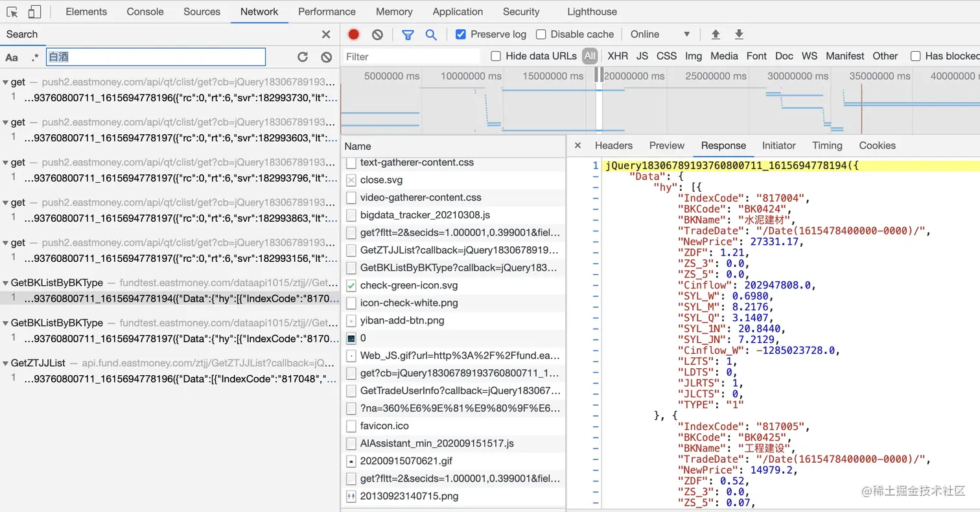Toggle the network filter funnel icon
980x512 pixels.
(x=408, y=34)
